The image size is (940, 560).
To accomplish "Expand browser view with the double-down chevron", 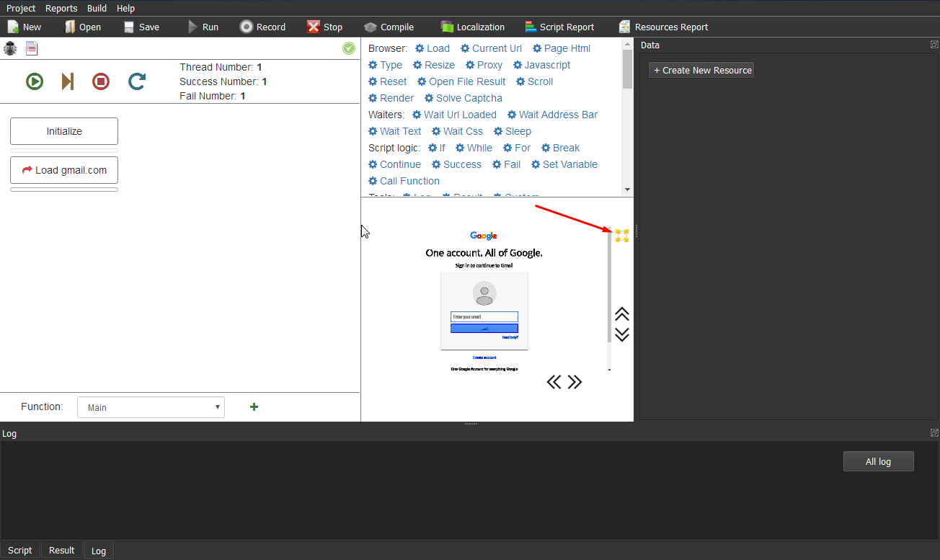I will click(x=621, y=333).
